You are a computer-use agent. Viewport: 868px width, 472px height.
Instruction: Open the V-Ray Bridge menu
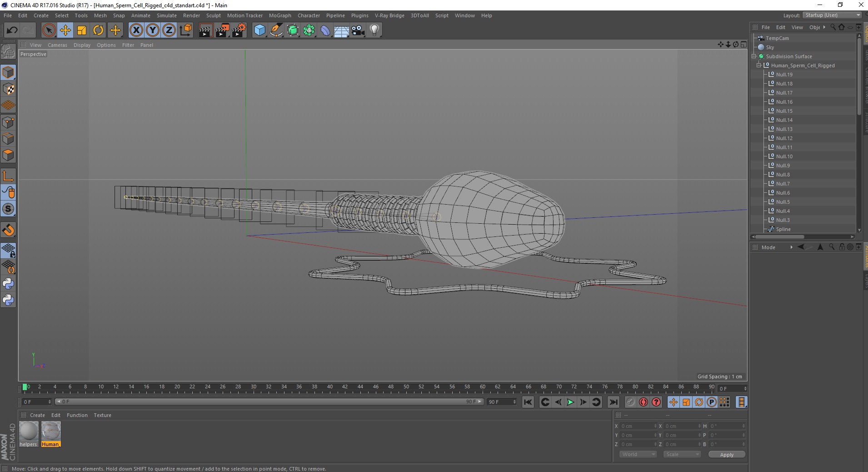(389, 15)
